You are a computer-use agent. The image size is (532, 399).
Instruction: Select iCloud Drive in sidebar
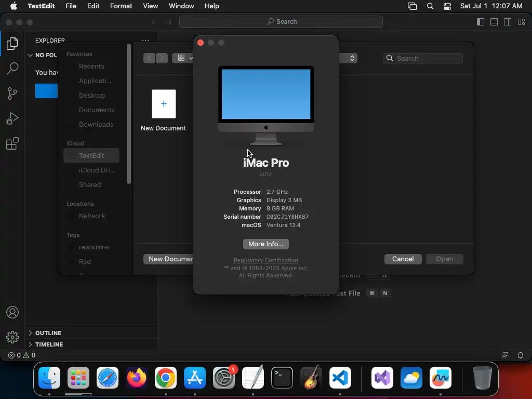(91, 170)
